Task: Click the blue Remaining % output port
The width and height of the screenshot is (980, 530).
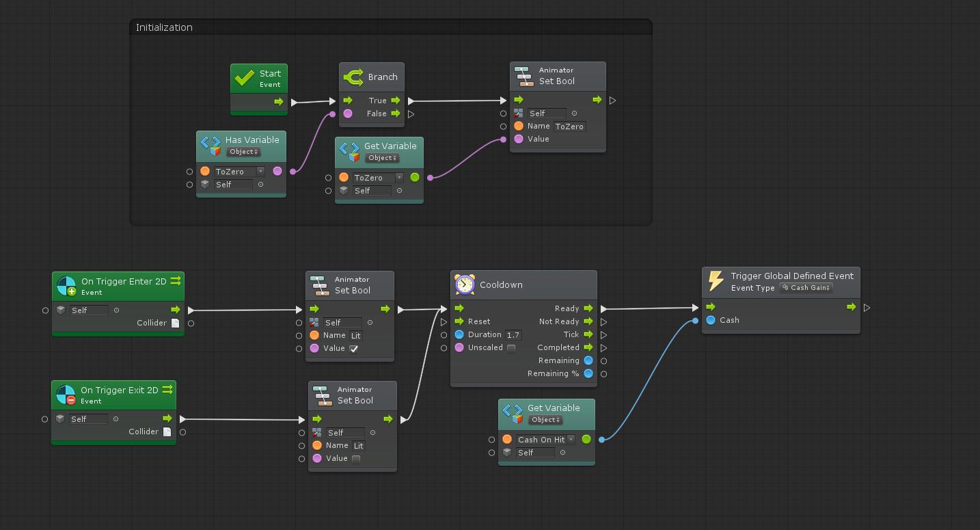Action: 588,373
